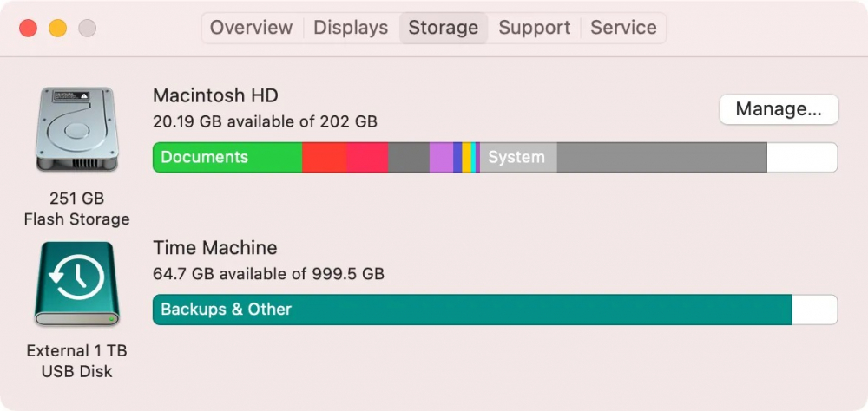The image size is (868, 411).
Task: Click the Macintosh HD drive icon
Action: coord(76,129)
